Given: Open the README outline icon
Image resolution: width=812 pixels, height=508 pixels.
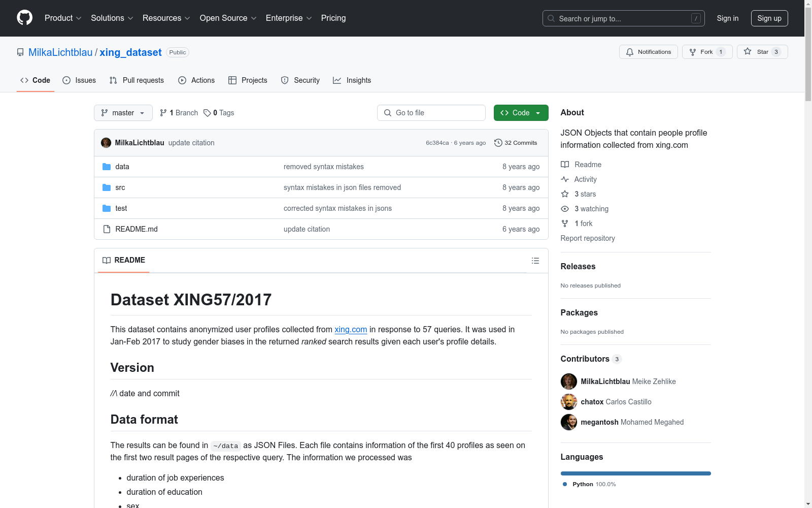Looking at the screenshot, I should pos(535,261).
